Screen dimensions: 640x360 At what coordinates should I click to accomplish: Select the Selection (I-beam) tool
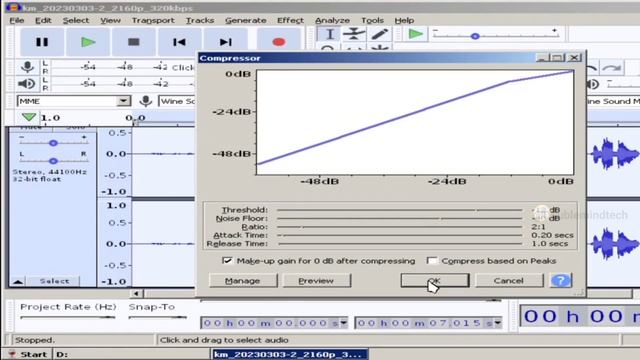pos(329,34)
